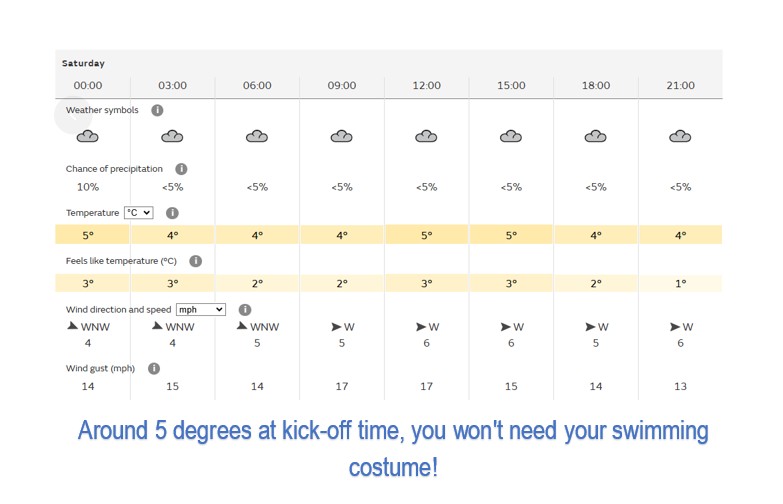Click the cloud weather symbol at 12:00

pyautogui.click(x=426, y=136)
